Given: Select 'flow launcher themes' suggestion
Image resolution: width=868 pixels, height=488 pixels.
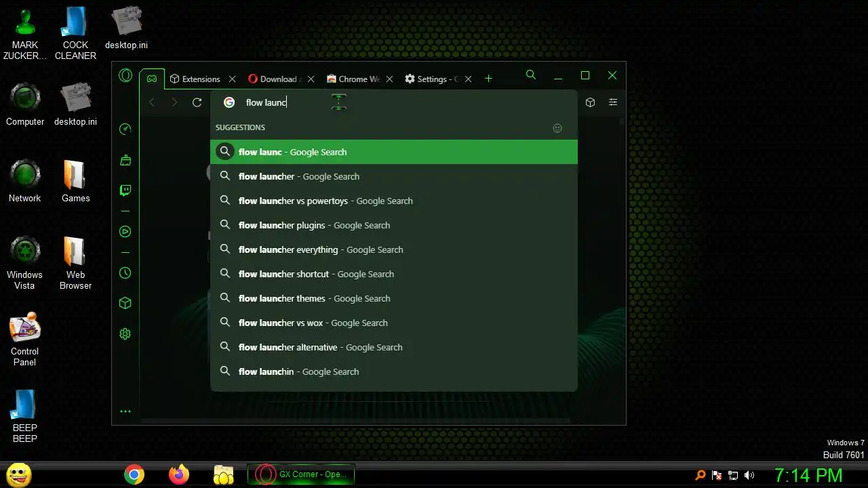Looking at the screenshot, I should tap(394, 298).
